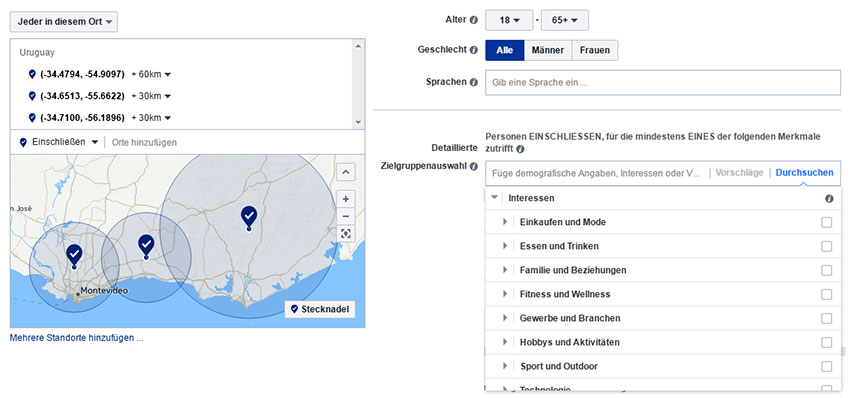Screen dimensions: 850x398
Task: Tick the Hobbys und Aktivitäten checkbox
Action: point(826,343)
